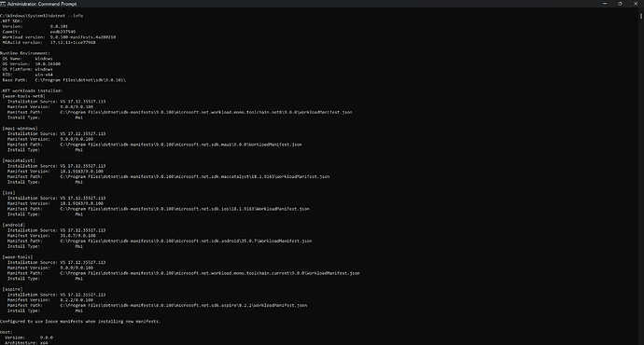
Task: Select the microsoft.net.sdk.ios manifest path line
Action: coord(159,208)
